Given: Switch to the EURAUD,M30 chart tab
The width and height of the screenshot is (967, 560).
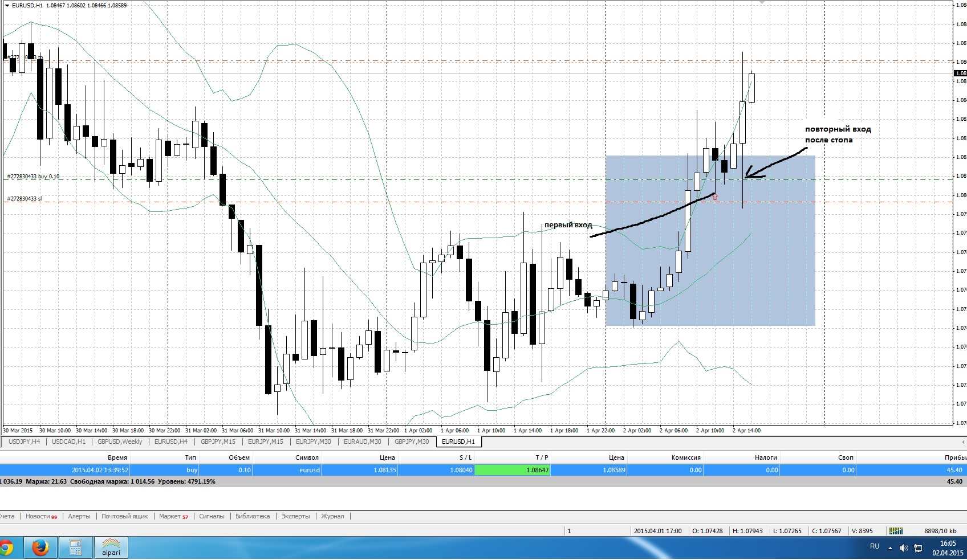Looking at the screenshot, I should coord(363,442).
